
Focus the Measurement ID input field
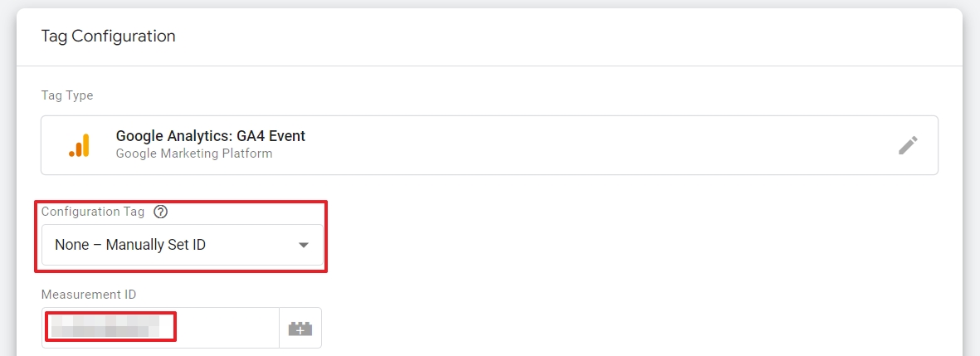pyautogui.click(x=161, y=328)
